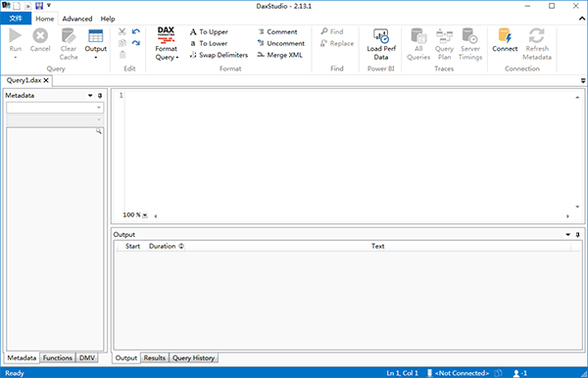Image resolution: width=588 pixels, height=378 pixels.
Task: Open the Help ribbon tab
Action: pyautogui.click(x=108, y=19)
